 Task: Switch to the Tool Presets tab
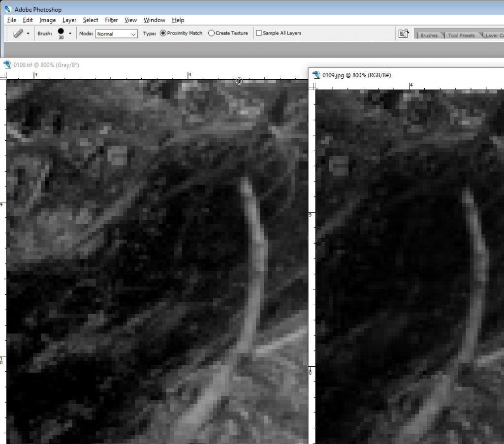click(461, 35)
